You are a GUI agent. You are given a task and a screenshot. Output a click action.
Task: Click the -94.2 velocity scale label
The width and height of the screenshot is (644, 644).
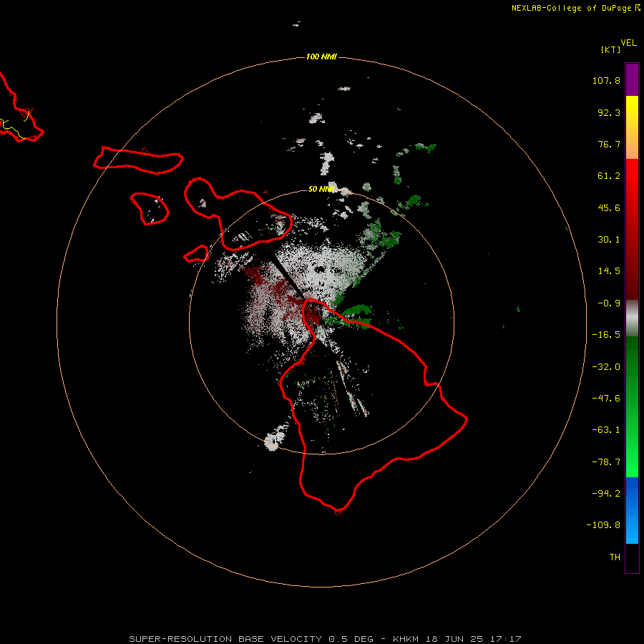pos(606,494)
